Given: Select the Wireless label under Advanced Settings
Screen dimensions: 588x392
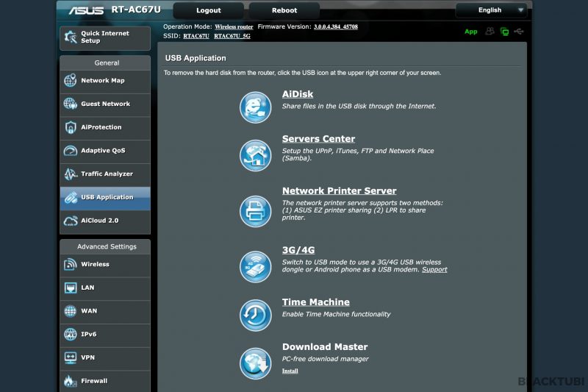Looking at the screenshot, I should coord(96,265).
